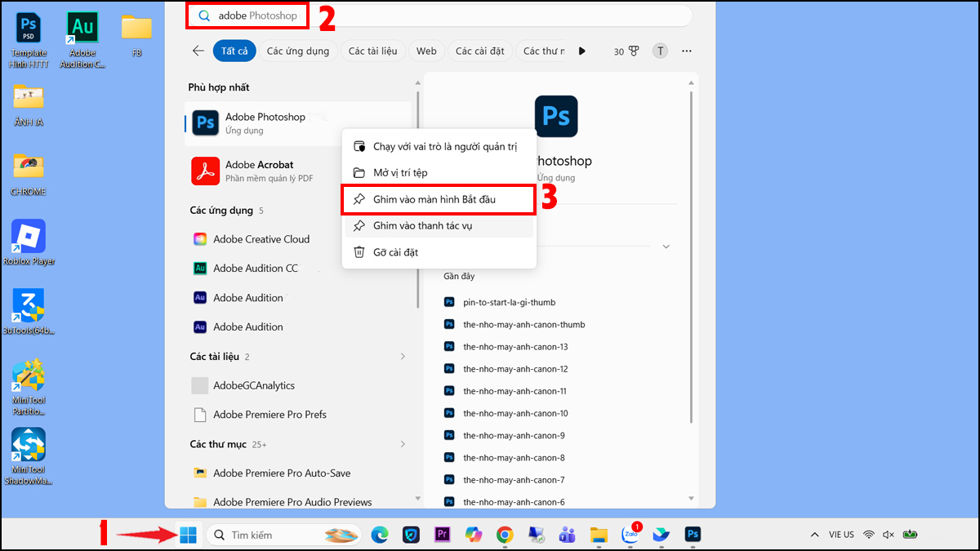
Task: Click the taskbar Tìm kiếm search box
Action: click(x=283, y=535)
